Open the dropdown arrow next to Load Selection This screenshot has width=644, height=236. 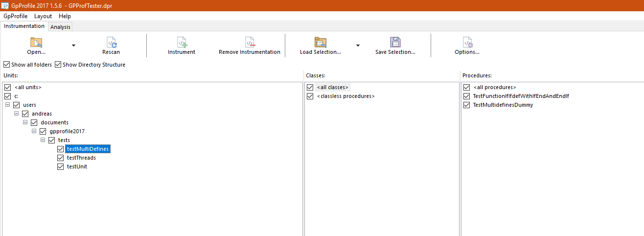[358, 46]
